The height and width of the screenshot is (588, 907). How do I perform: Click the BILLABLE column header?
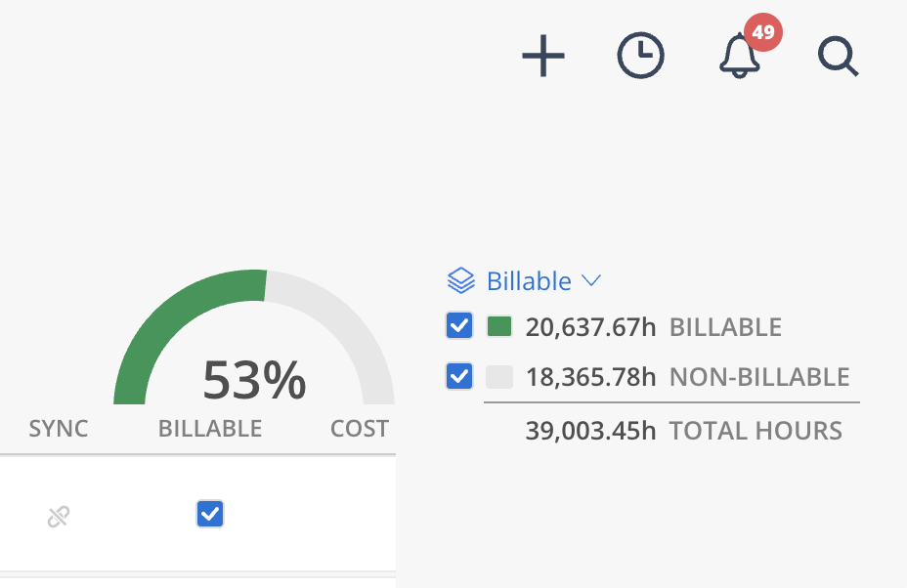click(210, 429)
